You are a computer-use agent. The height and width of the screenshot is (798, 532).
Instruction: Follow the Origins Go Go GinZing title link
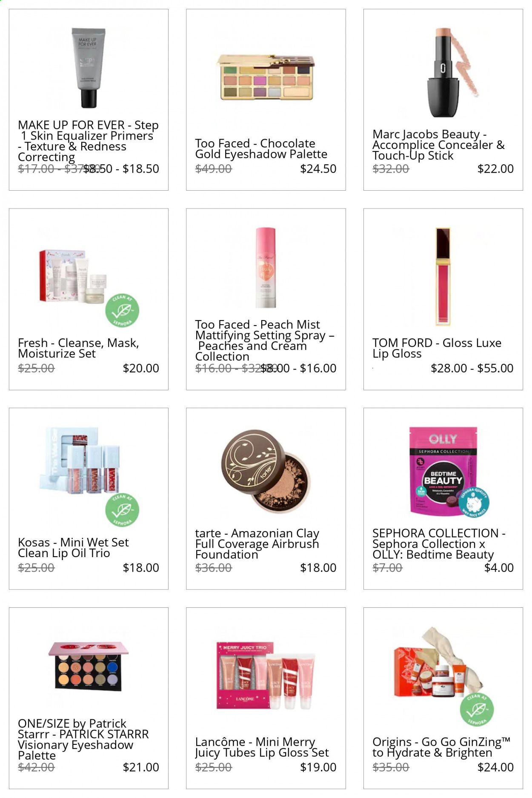click(441, 747)
